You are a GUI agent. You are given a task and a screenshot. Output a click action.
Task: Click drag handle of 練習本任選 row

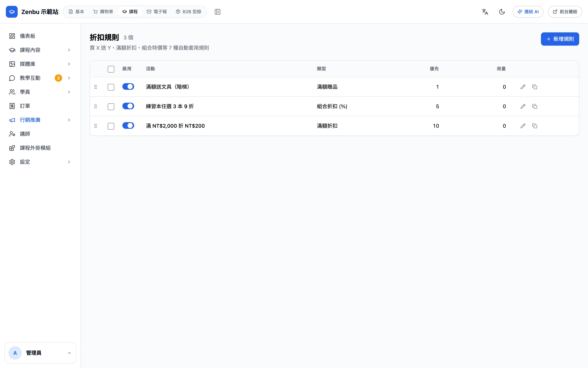click(96, 106)
